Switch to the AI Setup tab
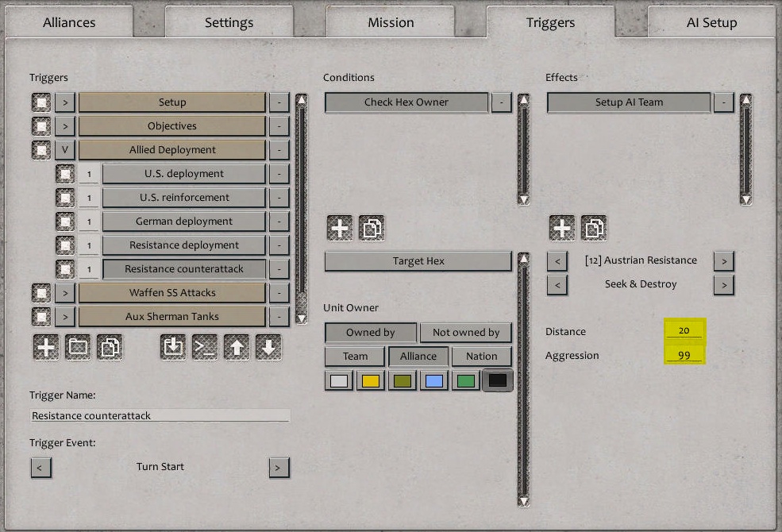The width and height of the screenshot is (782, 532). click(x=711, y=22)
